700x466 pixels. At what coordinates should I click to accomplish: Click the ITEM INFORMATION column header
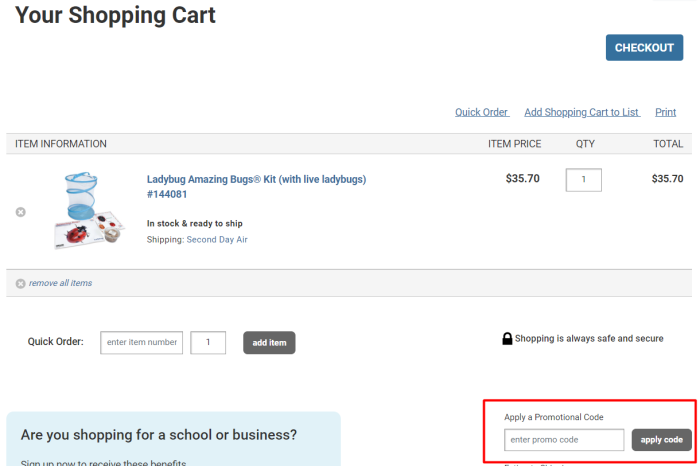61,144
